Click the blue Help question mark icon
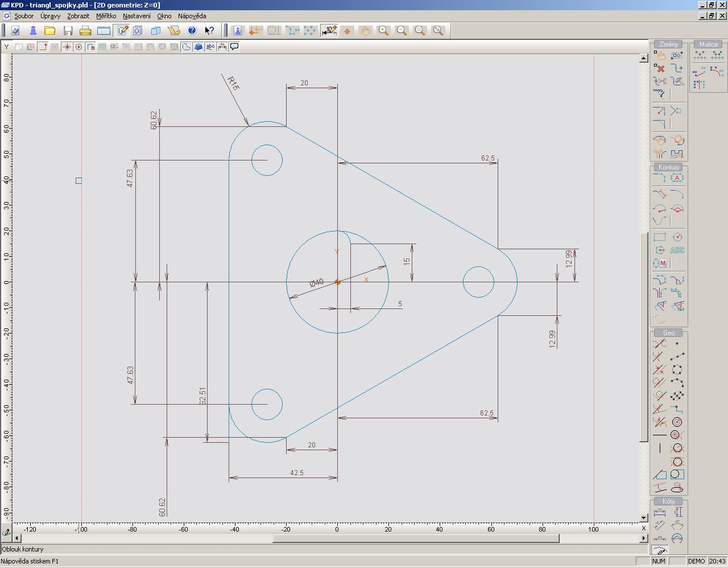Viewport: 728px width, 568px height. (192, 31)
